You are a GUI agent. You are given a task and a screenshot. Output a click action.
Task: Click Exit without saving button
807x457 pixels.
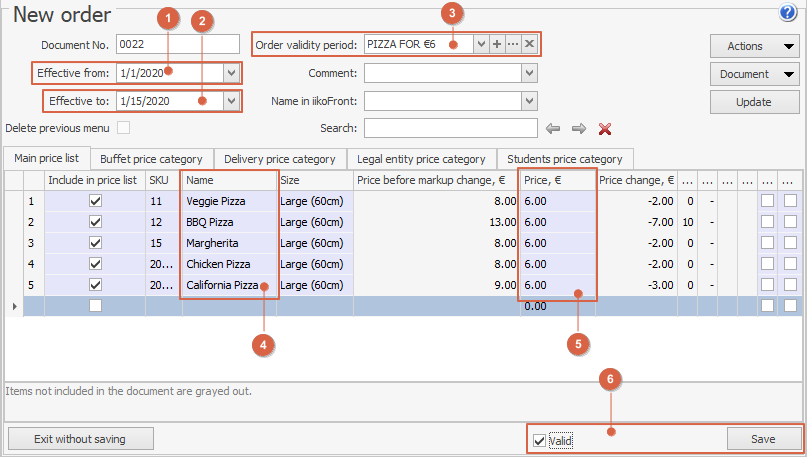point(80,438)
